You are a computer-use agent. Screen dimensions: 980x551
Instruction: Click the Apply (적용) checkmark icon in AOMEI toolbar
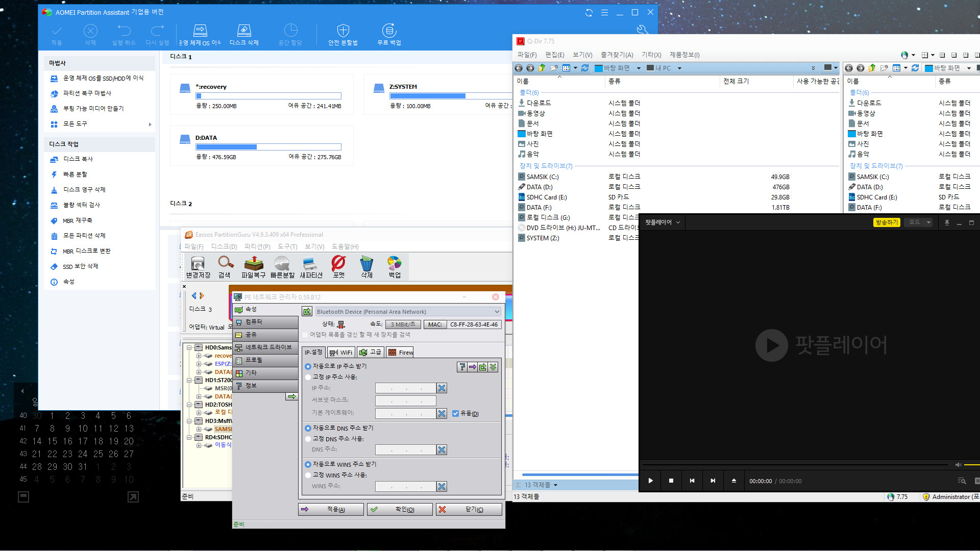[x=57, y=31]
